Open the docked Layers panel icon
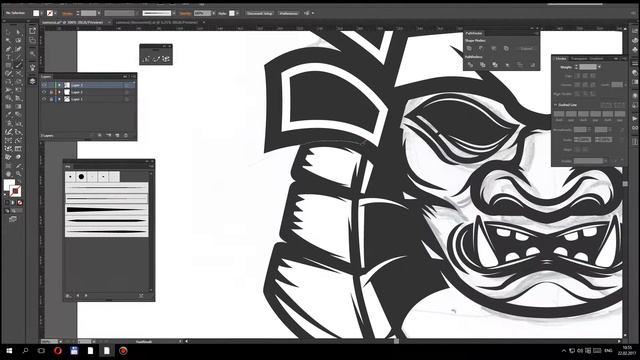This screenshot has height=360, width=640. point(33,81)
